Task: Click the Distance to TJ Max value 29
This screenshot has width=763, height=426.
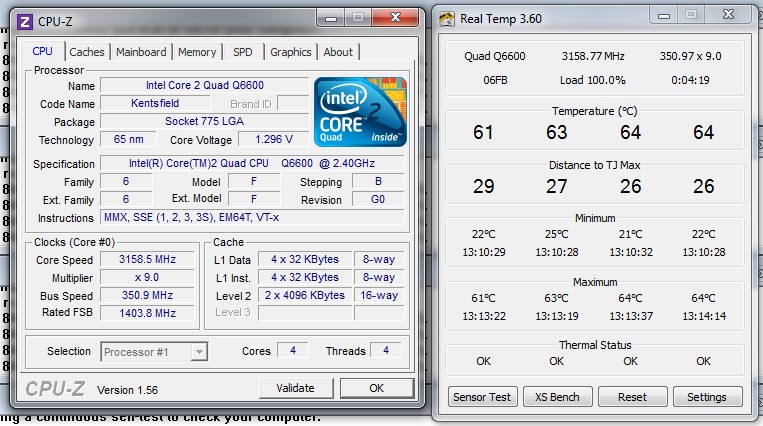Action: point(484,186)
